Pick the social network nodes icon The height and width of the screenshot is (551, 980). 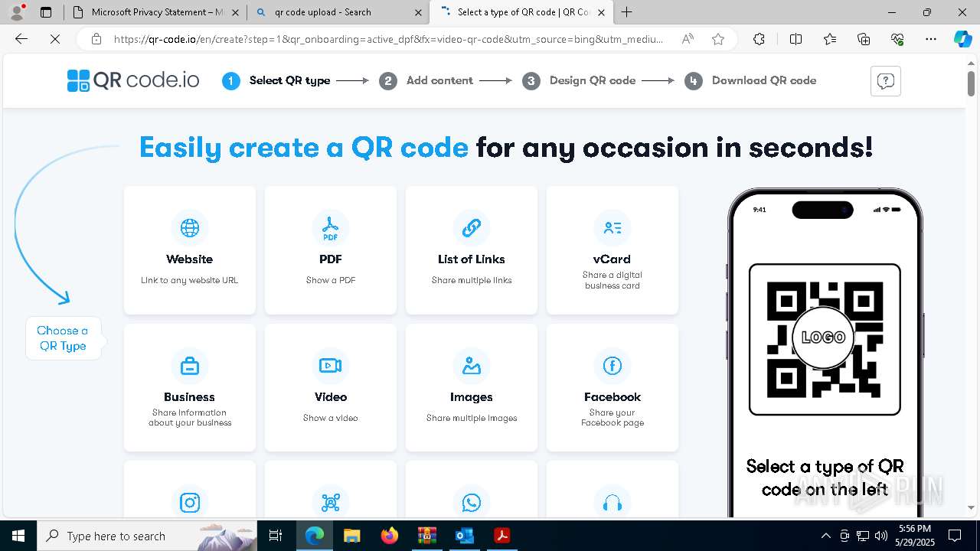tap(331, 503)
